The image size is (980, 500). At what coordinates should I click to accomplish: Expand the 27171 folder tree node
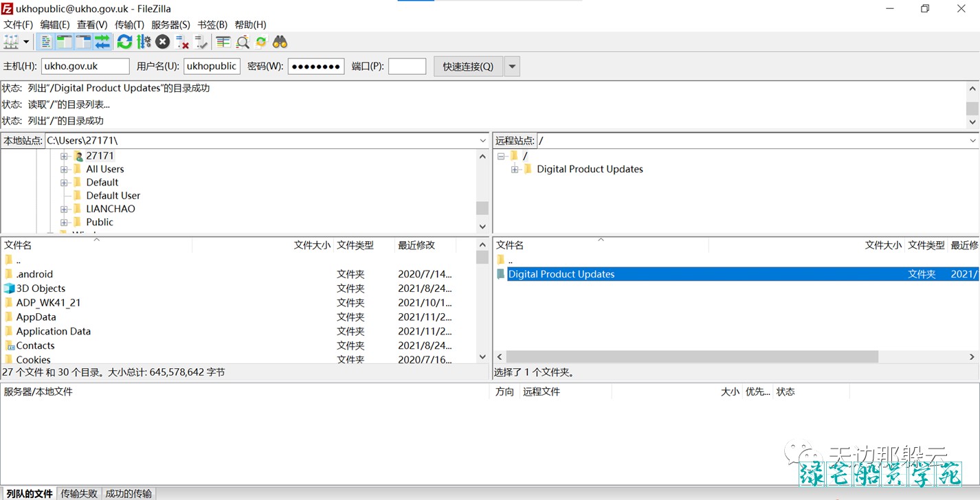(64, 156)
